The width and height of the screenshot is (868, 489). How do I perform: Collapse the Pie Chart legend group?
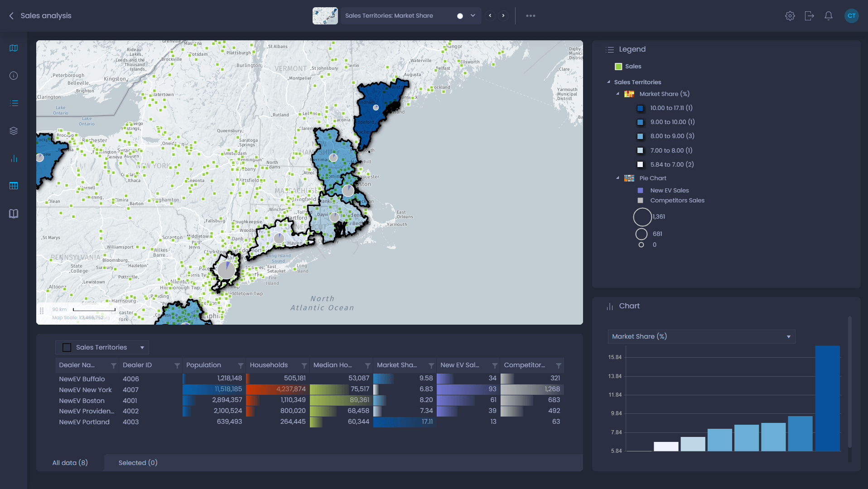click(x=617, y=178)
